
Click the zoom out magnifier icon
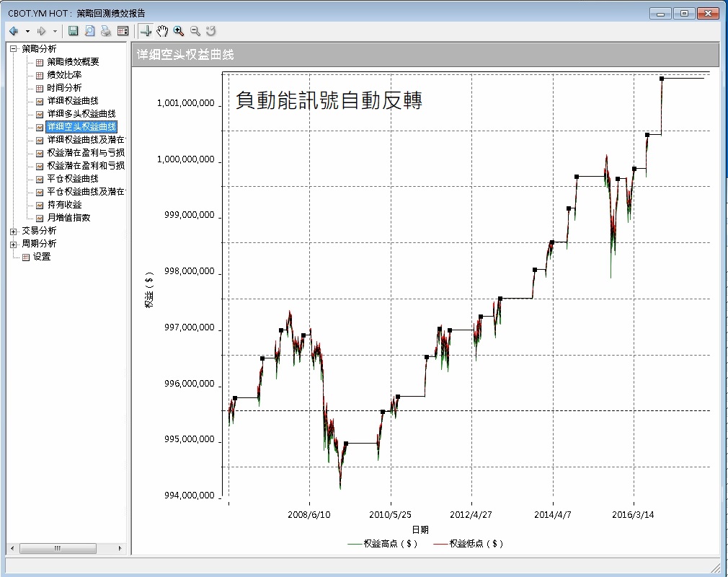pyautogui.click(x=195, y=31)
